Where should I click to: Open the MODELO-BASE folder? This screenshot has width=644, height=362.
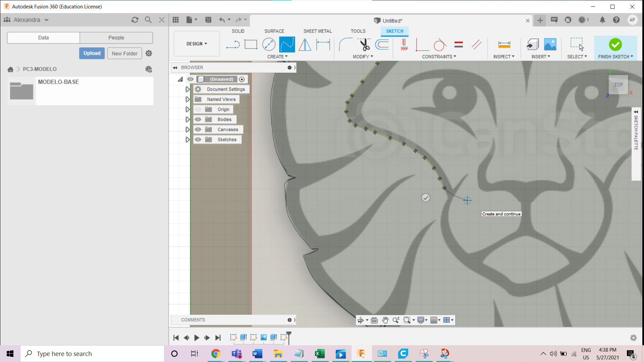(x=80, y=91)
